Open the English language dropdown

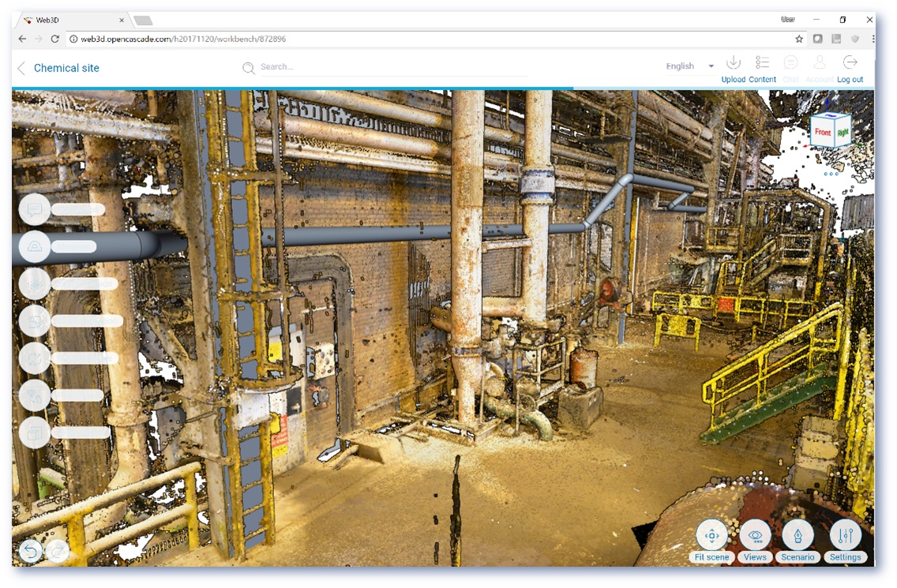(690, 66)
